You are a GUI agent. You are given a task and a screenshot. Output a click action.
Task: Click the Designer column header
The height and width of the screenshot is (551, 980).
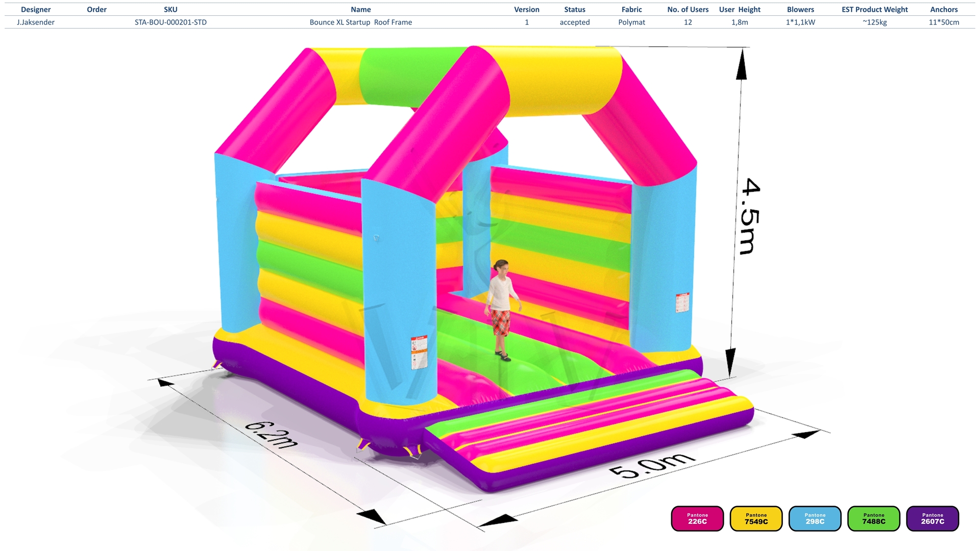36,10
